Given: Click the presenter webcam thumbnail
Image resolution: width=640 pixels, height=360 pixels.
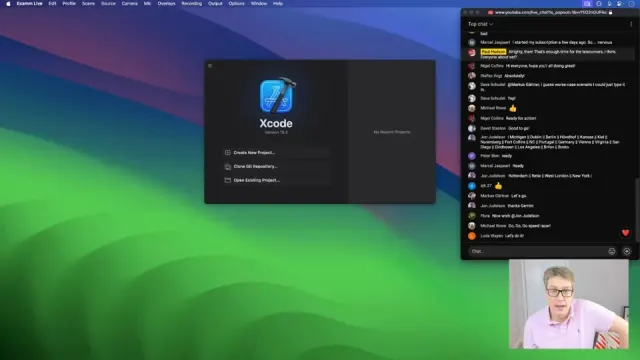Looking at the screenshot, I should 569,304.
